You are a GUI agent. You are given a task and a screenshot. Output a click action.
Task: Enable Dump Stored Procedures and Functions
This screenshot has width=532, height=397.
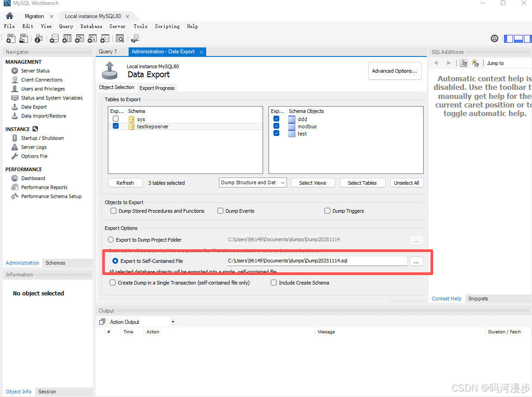coord(114,211)
